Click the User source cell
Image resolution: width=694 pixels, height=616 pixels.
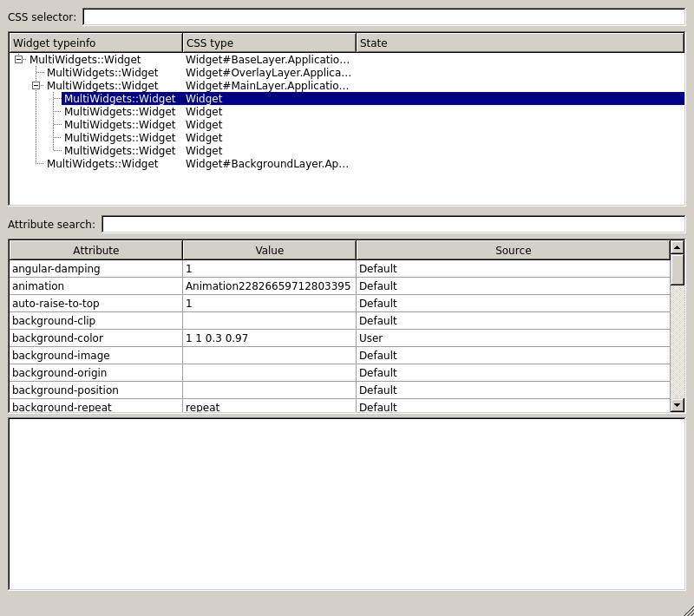click(513, 338)
